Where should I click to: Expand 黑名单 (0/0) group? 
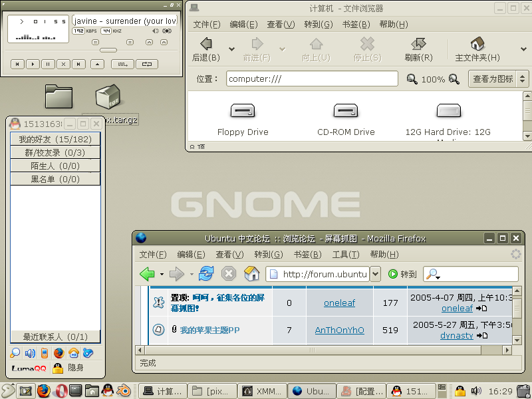(x=55, y=179)
